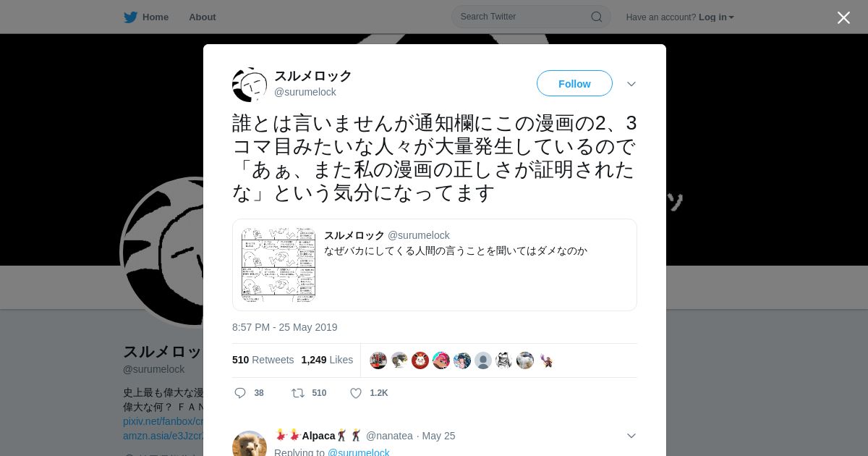Click the reply speech bubble icon
868x456 pixels.
[240, 393]
